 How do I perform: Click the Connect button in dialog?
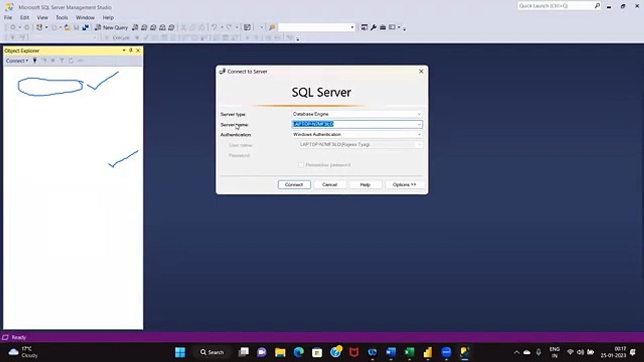(x=294, y=185)
